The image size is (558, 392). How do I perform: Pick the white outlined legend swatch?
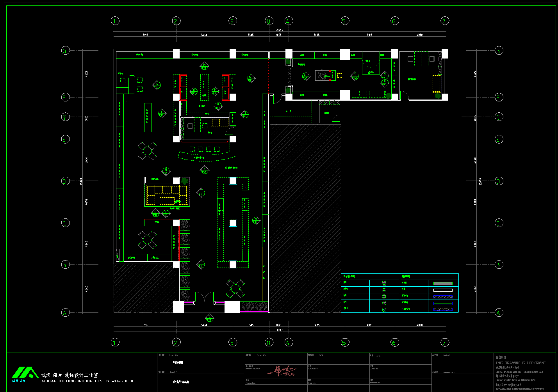(x=443, y=290)
